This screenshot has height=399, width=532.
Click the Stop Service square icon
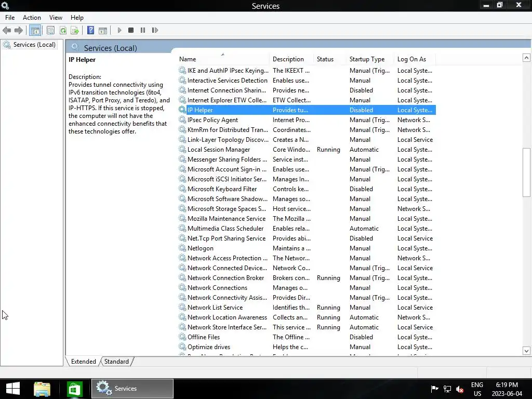[x=131, y=30]
